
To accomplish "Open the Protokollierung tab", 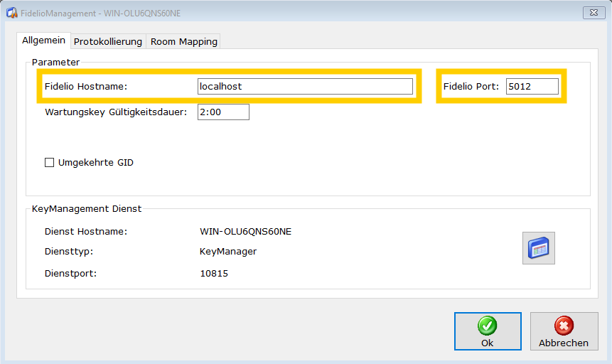I will coord(108,42).
